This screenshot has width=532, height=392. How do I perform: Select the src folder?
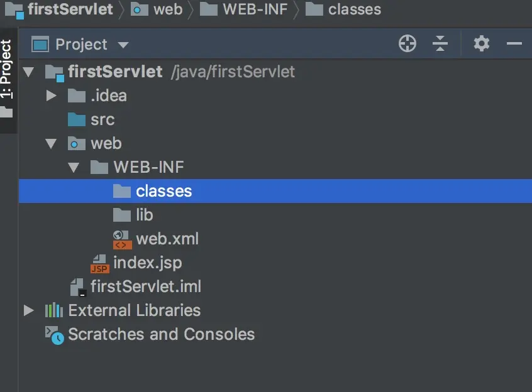click(x=102, y=120)
